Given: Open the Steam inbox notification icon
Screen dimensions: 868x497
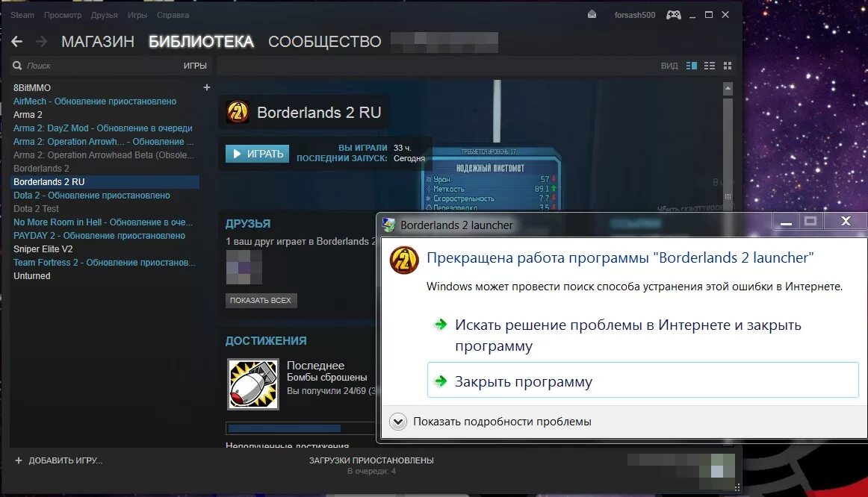Looking at the screenshot, I should (x=592, y=14).
